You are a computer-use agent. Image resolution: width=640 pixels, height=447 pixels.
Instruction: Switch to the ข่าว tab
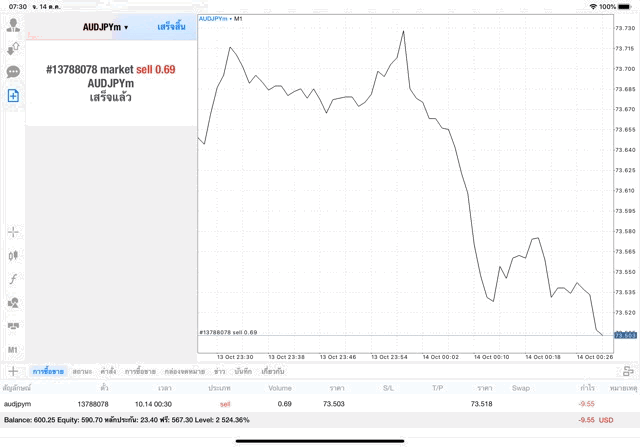point(219,371)
